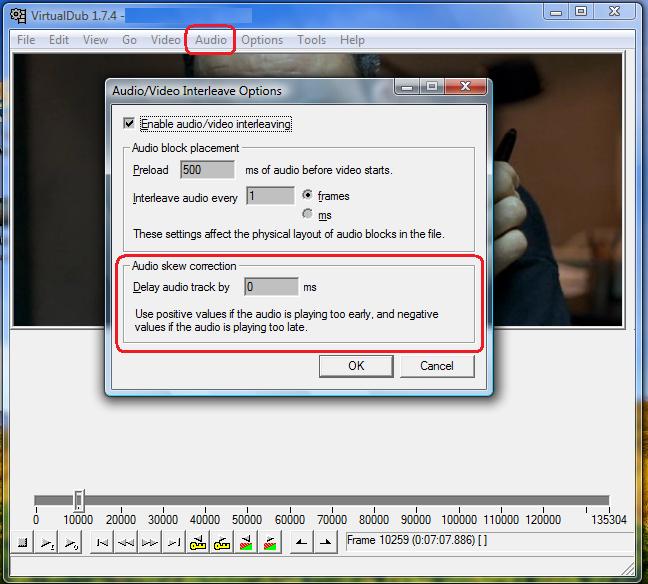
Task: Minimize the Interleave Options dialog
Action: tap(407, 86)
